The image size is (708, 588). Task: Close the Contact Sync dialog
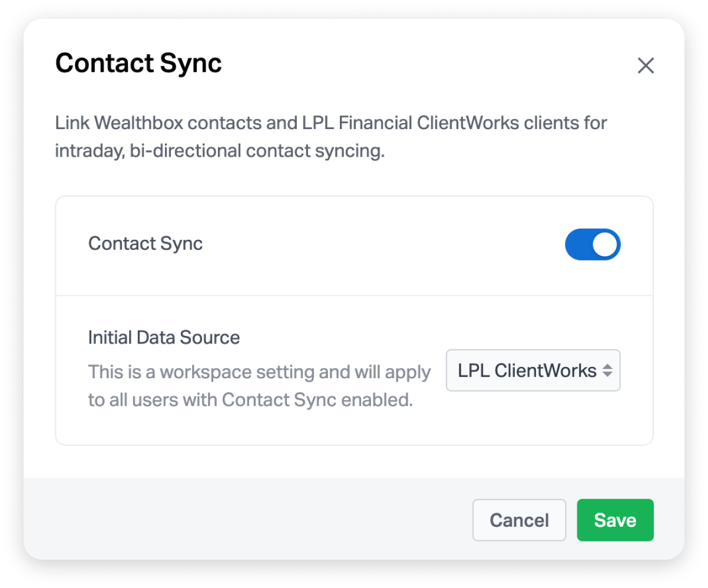pos(646,65)
